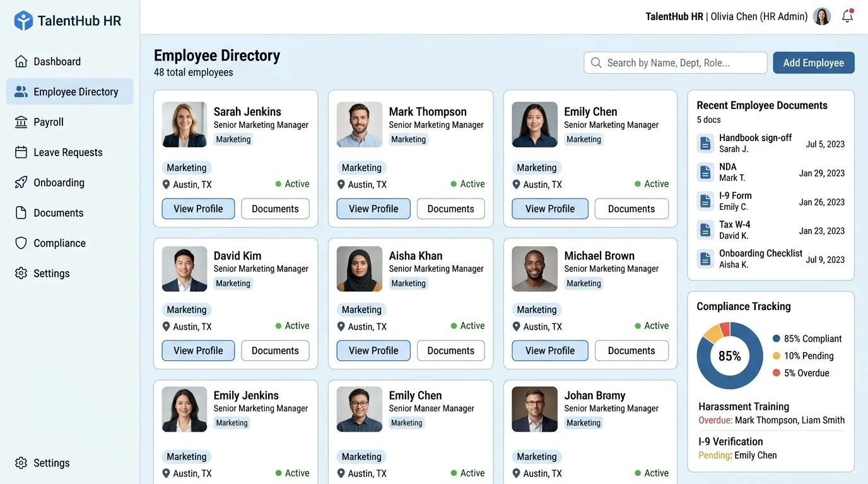Click the Add Employee button
Screen dimensions: 868x484
tap(814, 63)
